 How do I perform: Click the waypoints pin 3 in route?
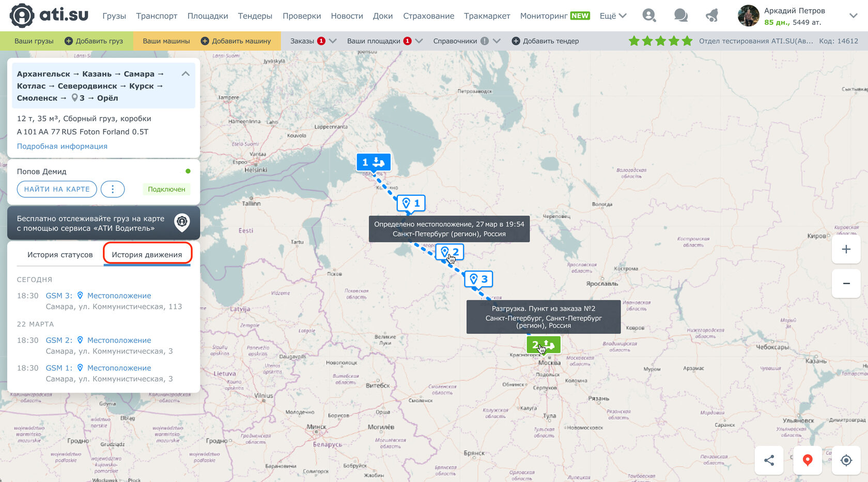click(78, 98)
